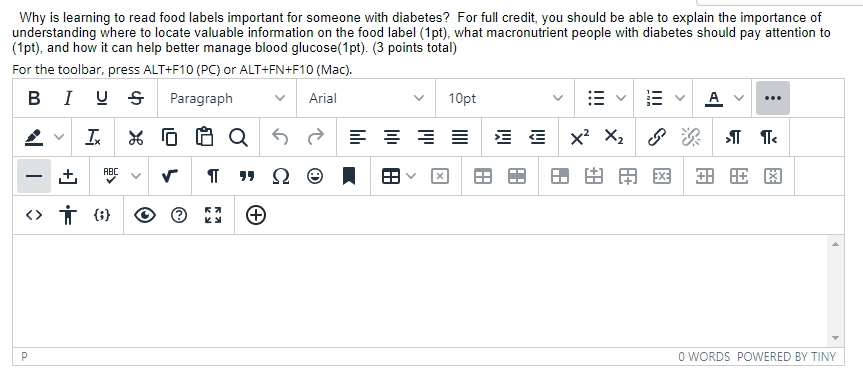Image resolution: width=863 pixels, height=373 pixels.
Task: Run the accessibility checker icon
Action: pos(67,215)
